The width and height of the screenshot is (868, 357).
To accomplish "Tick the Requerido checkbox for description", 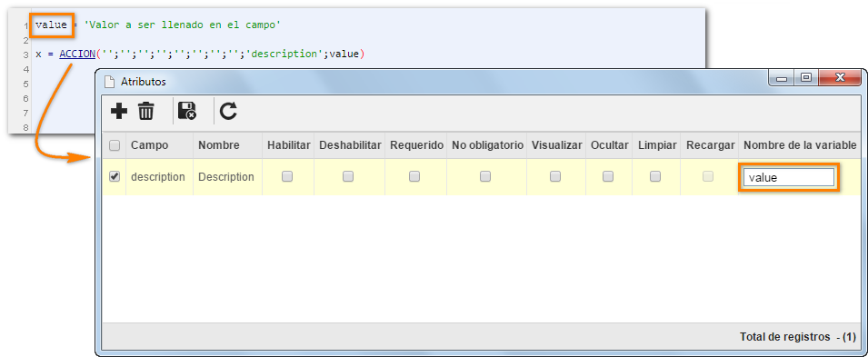I will [414, 176].
